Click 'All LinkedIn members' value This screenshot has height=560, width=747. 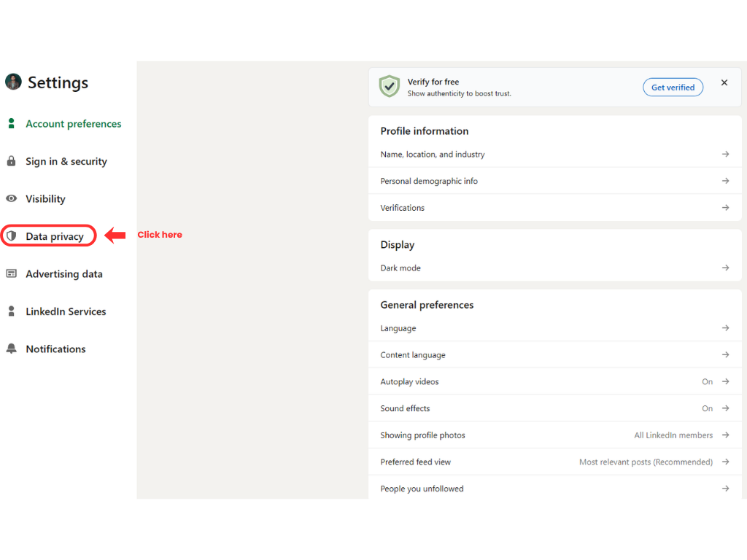(673, 435)
